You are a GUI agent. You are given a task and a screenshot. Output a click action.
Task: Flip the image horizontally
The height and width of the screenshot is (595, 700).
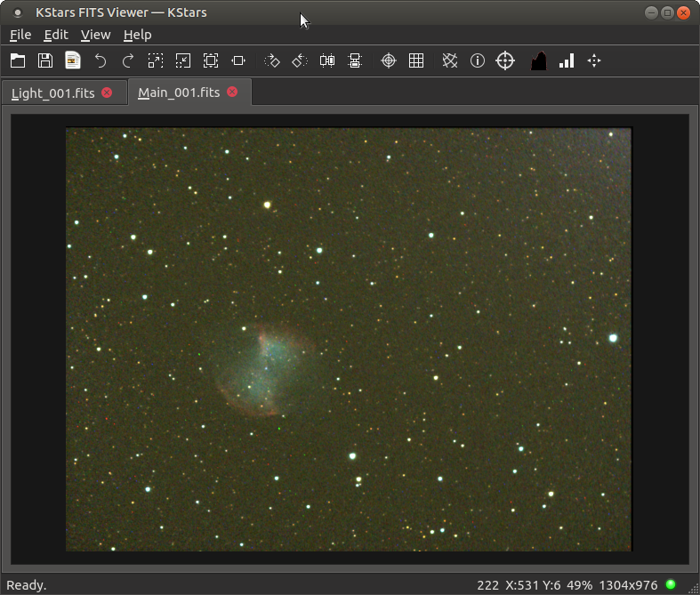click(327, 60)
